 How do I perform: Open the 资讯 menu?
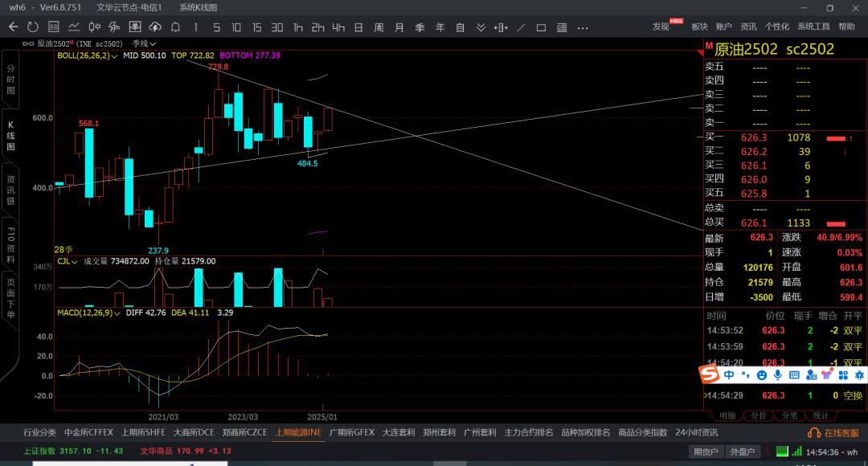tap(748, 27)
